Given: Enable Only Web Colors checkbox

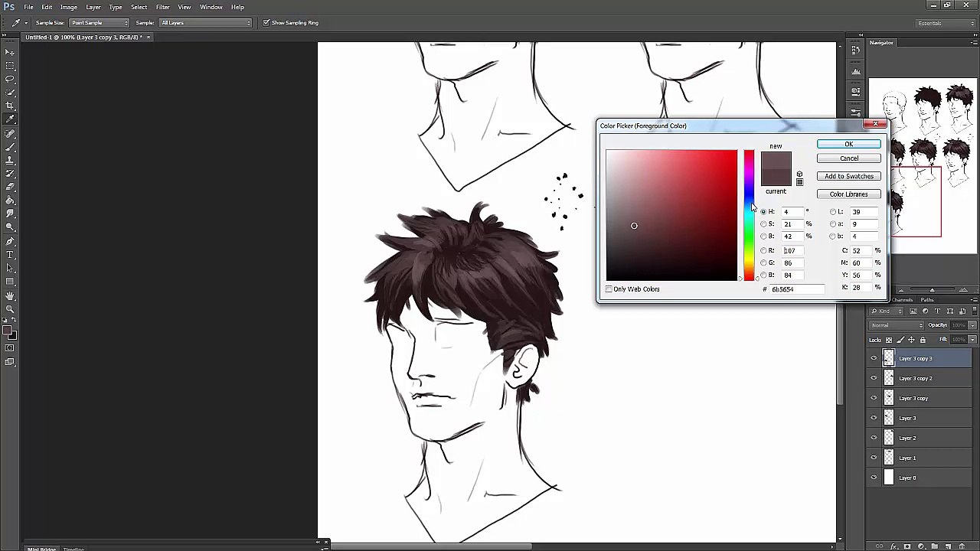Looking at the screenshot, I should coord(609,289).
